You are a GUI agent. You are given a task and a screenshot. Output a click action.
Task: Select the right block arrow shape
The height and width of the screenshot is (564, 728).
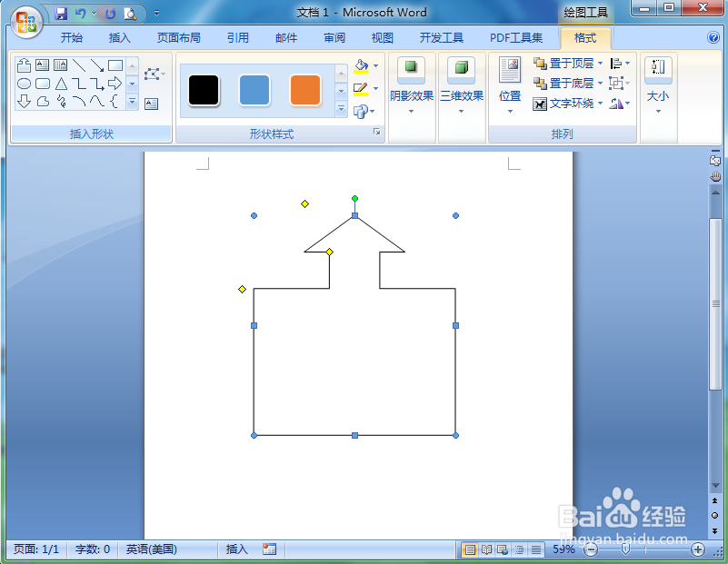point(115,84)
